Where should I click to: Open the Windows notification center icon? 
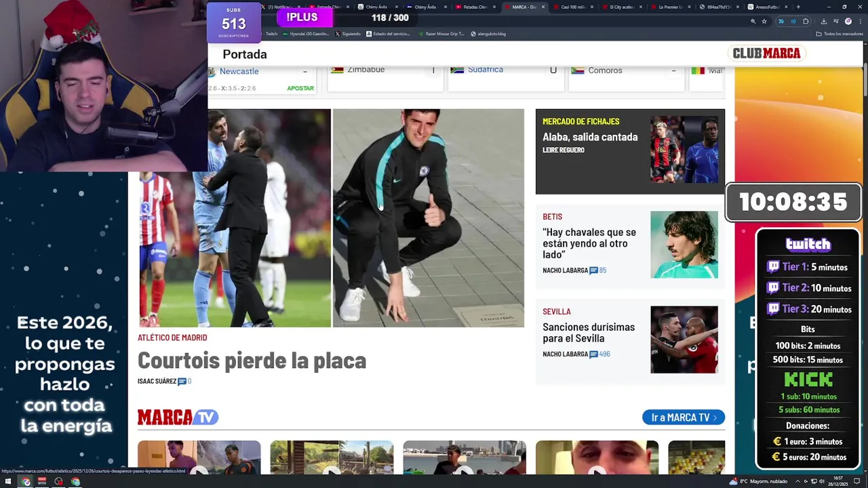click(x=857, y=481)
